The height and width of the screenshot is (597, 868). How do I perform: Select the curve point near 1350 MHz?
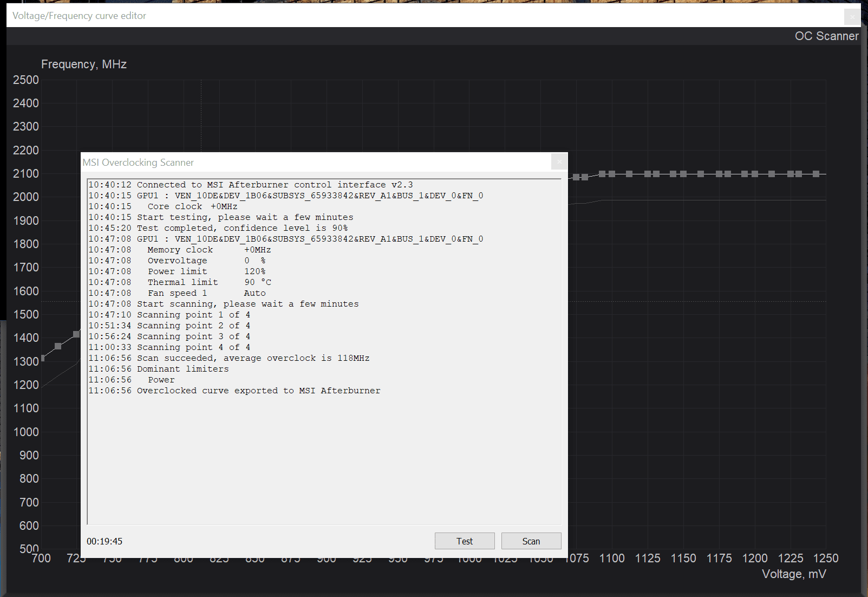pos(58,346)
